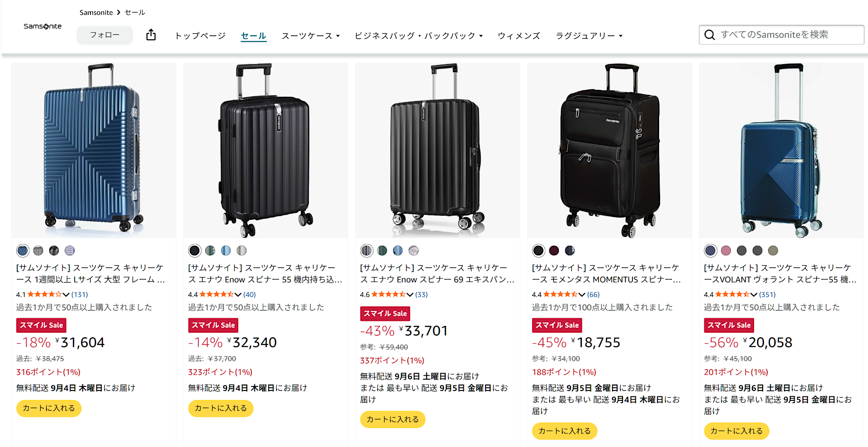This screenshot has width=868, height=447.
Task: Select ウィメンズ in the navigation menu
Action: click(519, 36)
